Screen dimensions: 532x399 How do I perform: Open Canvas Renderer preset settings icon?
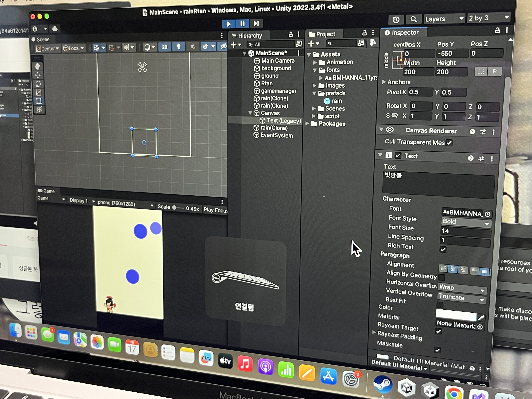point(483,132)
